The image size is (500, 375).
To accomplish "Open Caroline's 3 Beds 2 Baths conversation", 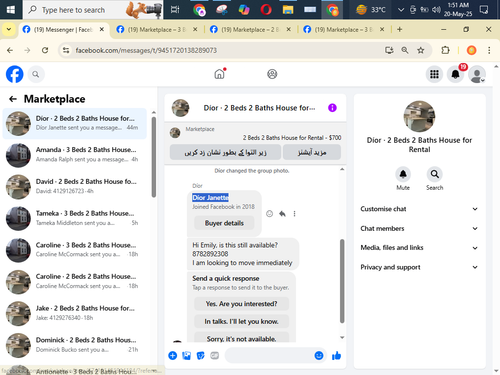I will [x=75, y=250].
